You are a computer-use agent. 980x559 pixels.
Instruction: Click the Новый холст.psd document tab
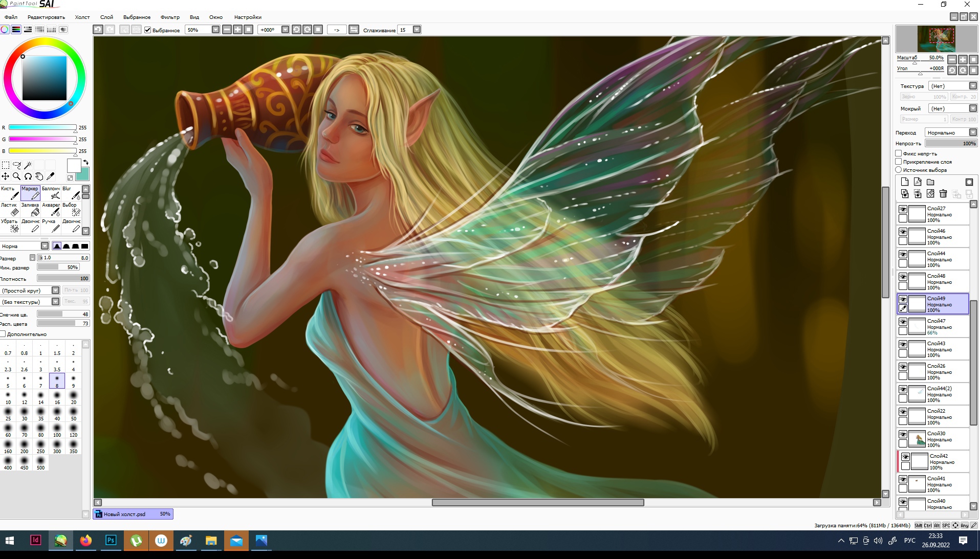133,514
